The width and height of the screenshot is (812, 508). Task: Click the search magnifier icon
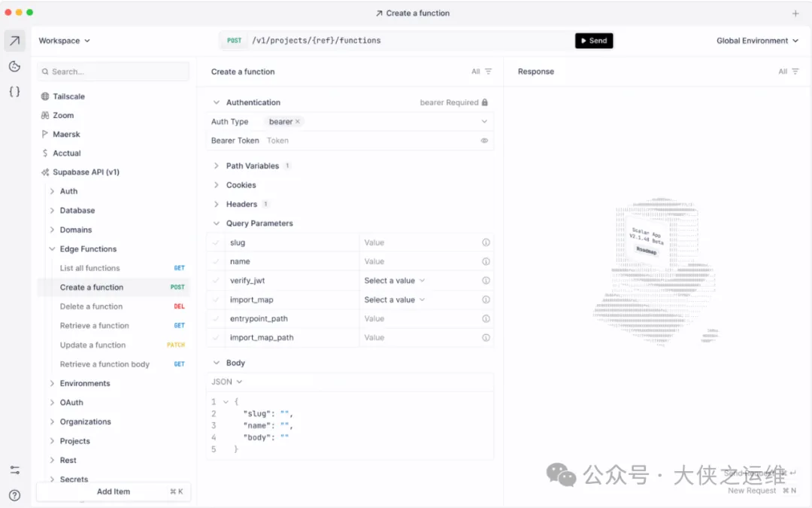click(x=45, y=72)
